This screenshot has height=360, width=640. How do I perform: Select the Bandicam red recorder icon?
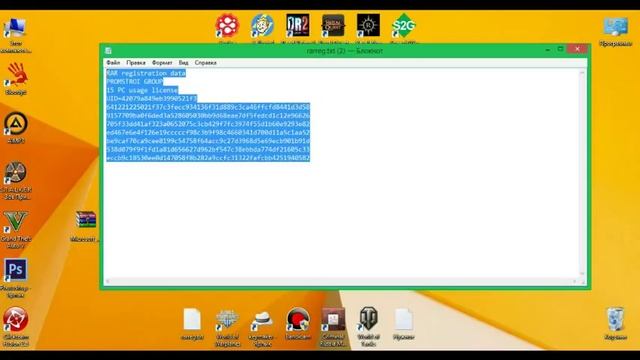tap(298, 319)
